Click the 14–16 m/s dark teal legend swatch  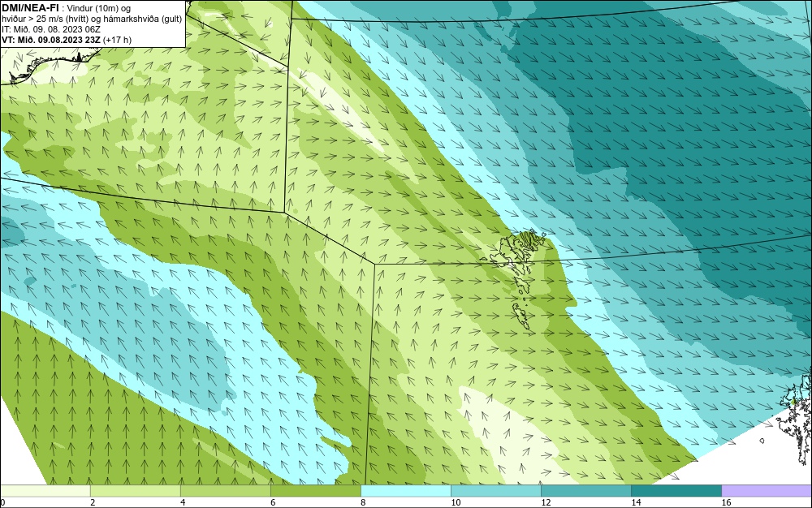[676, 490]
